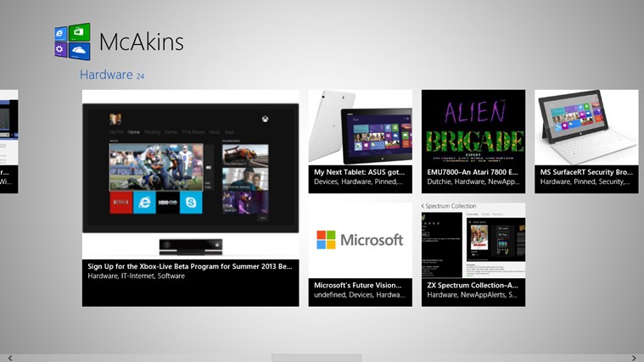Open the MS SurfaceRT Security article tile
Image resolution: width=644 pixels, height=362 pixels.
[x=586, y=141]
